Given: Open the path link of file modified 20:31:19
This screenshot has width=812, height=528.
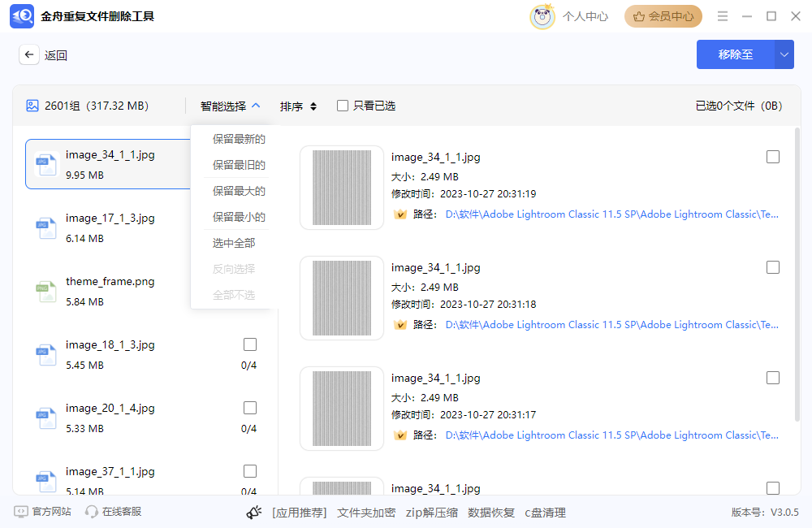Looking at the screenshot, I should 612,214.
